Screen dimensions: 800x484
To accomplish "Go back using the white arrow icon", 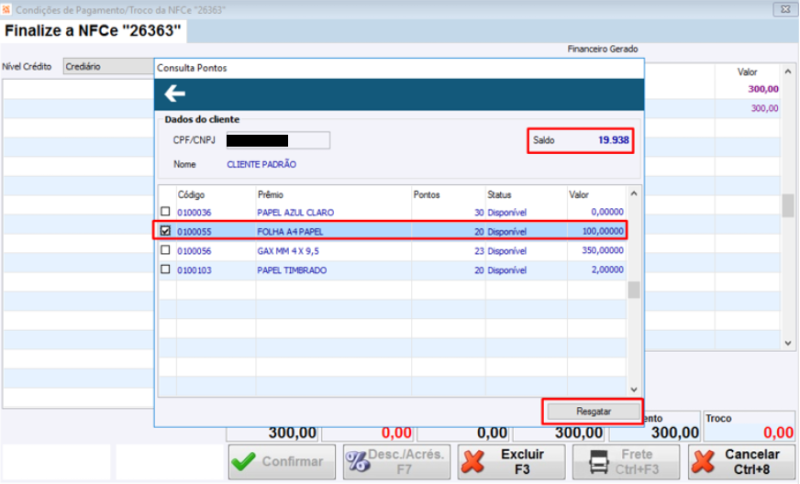I will coord(174,94).
